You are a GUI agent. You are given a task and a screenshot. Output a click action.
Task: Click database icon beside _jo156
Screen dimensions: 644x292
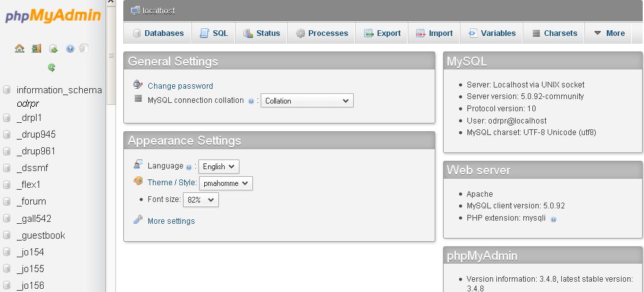[6, 286]
